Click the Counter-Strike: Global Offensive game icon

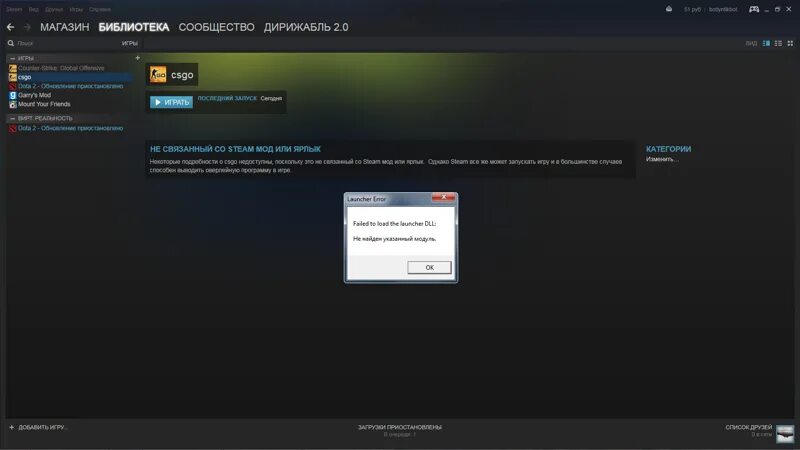click(13, 68)
